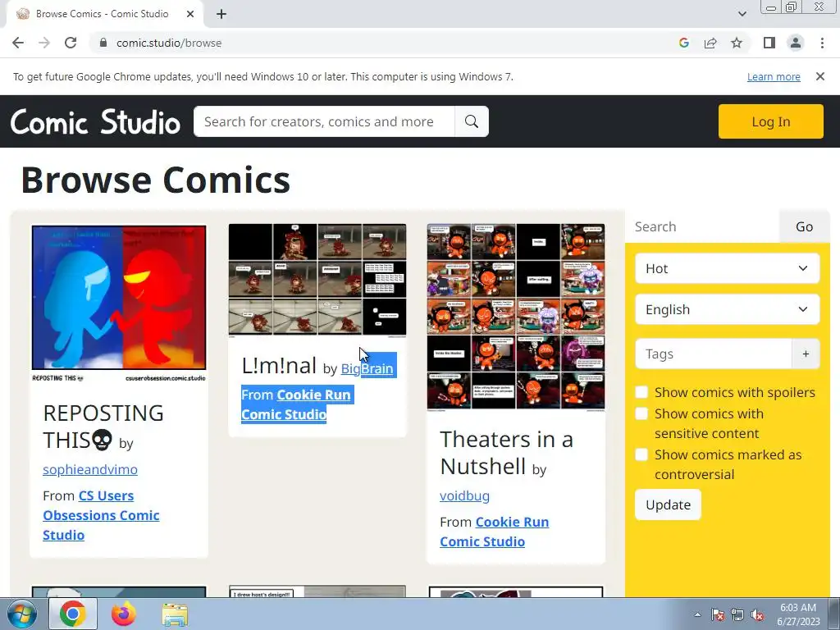Visit voidbug's profile link
Image resolution: width=840 pixels, height=630 pixels.
click(x=464, y=495)
